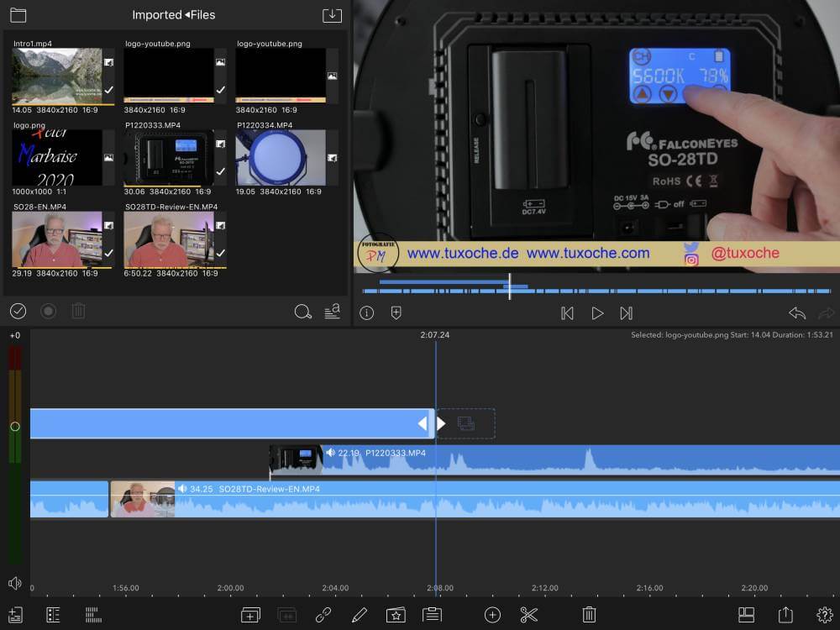Click the 2:16.00 mark on the ruler
The height and width of the screenshot is (630, 840).
point(650,588)
